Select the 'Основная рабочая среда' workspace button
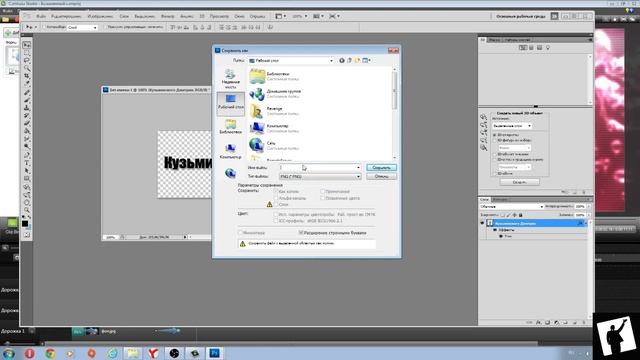Viewport: 640px width, 360px height. [x=520, y=16]
